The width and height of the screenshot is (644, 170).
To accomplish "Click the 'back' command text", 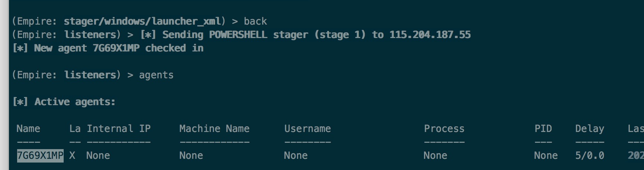I will [255, 21].
